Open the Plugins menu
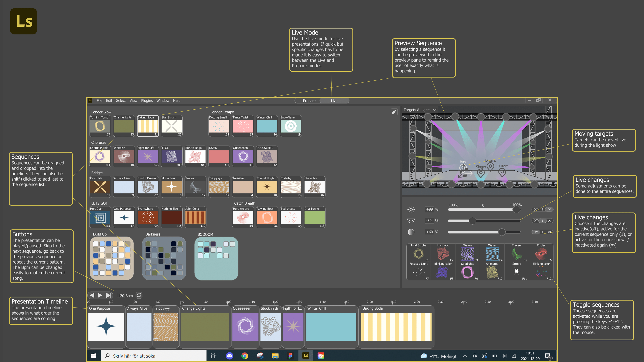Image resolution: width=644 pixels, height=362 pixels. point(147,100)
